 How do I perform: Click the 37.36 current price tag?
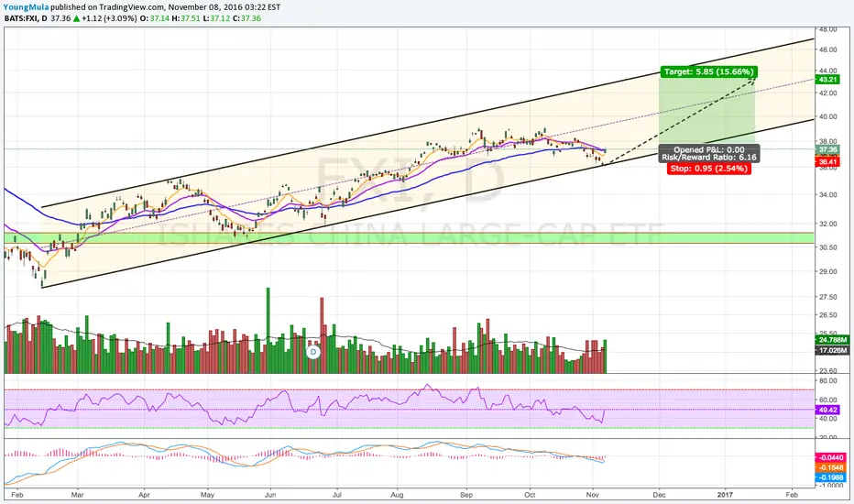827,149
